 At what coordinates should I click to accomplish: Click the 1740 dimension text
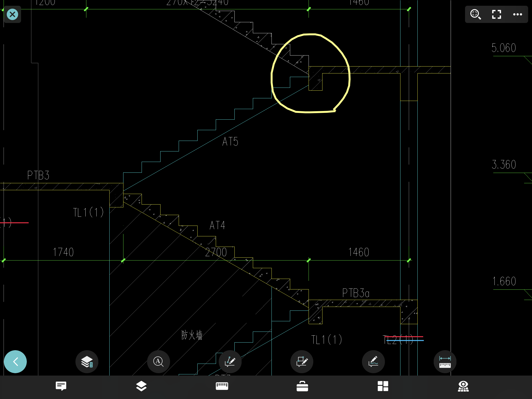pos(63,252)
